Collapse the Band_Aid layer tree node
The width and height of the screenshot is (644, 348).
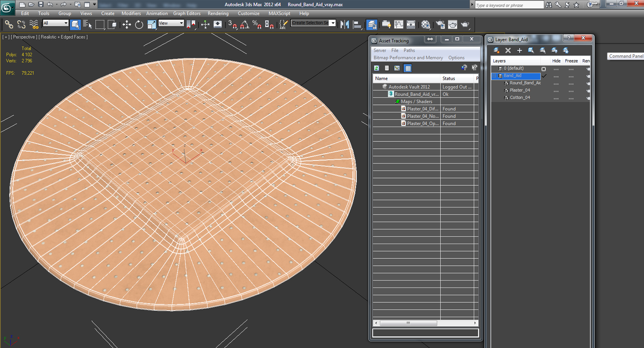tap(495, 76)
